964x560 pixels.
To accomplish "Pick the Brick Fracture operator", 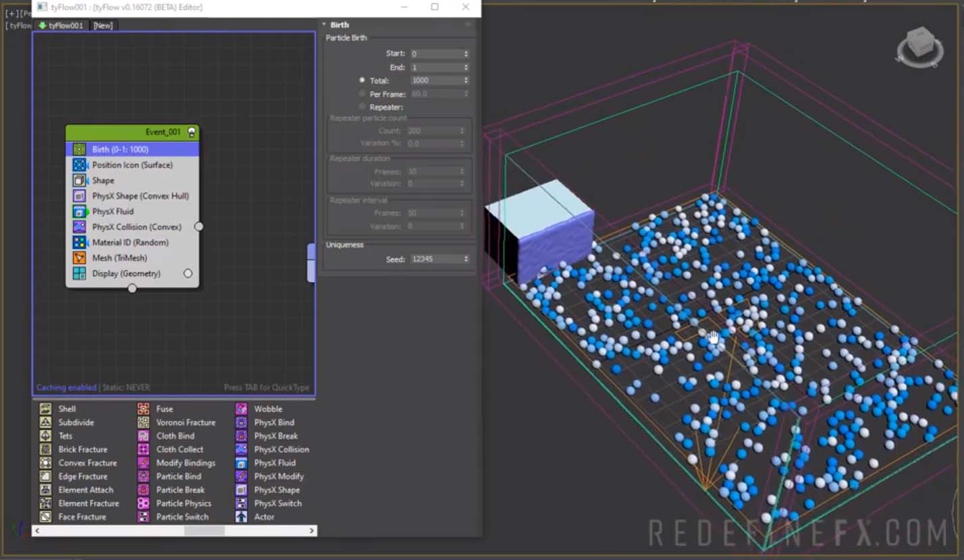I will (x=73, y=449).
